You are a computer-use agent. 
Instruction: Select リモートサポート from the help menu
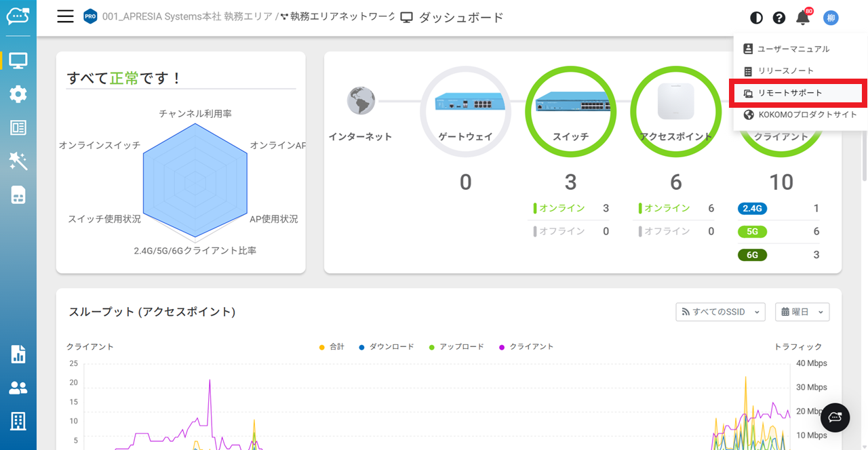(x=789, y=93)
